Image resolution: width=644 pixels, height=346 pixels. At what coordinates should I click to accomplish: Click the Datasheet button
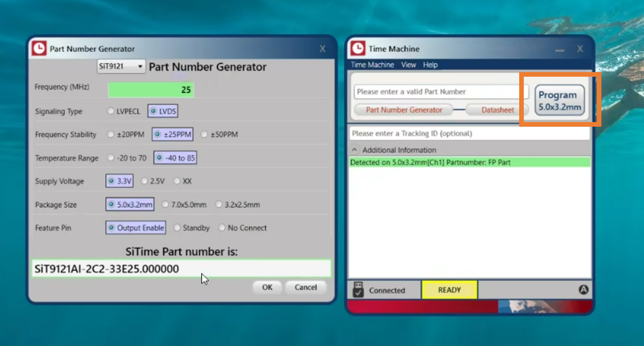(x=498, y=110)
